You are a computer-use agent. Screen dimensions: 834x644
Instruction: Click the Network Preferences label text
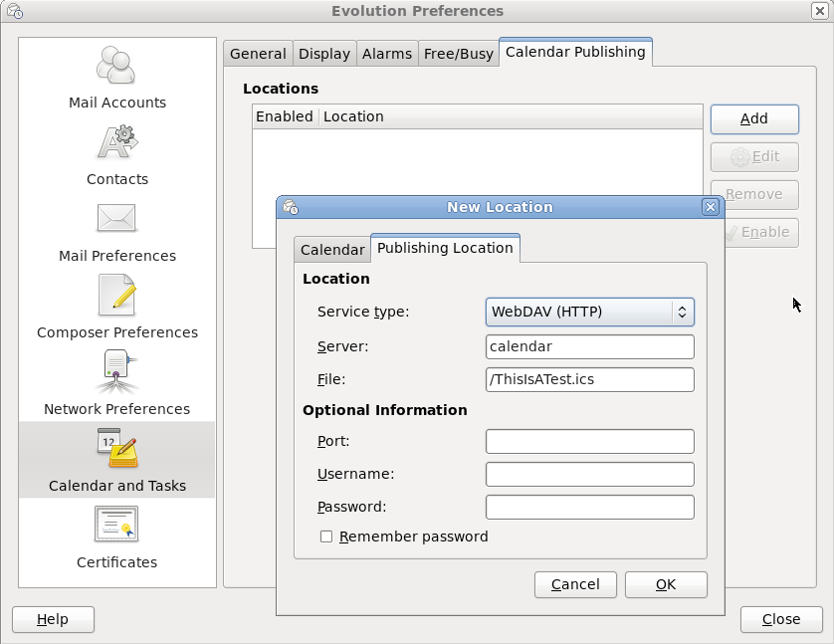[x=117, y=409]
